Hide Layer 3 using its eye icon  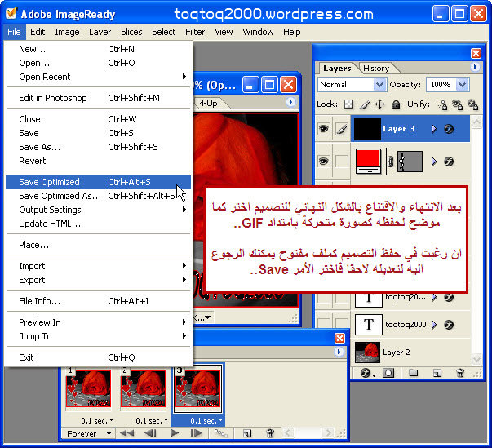[x=323, y=129]
